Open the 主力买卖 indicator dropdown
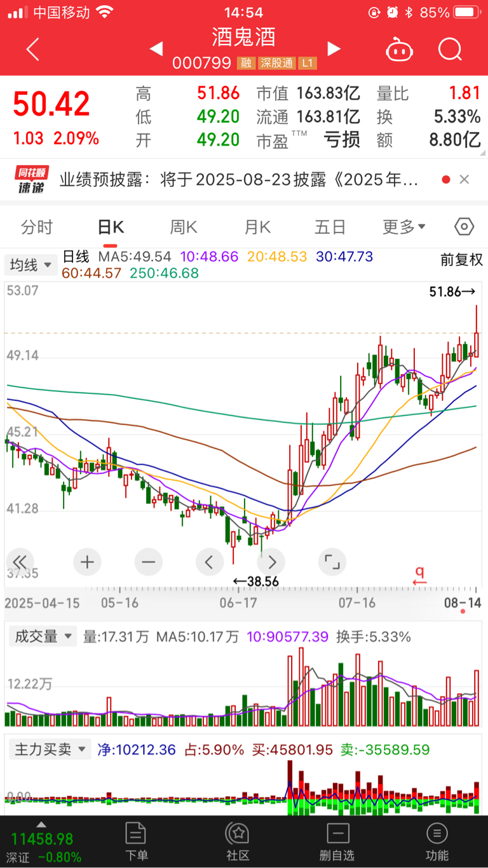The height and width of the screenshot is (868, 488). [50, 749]
